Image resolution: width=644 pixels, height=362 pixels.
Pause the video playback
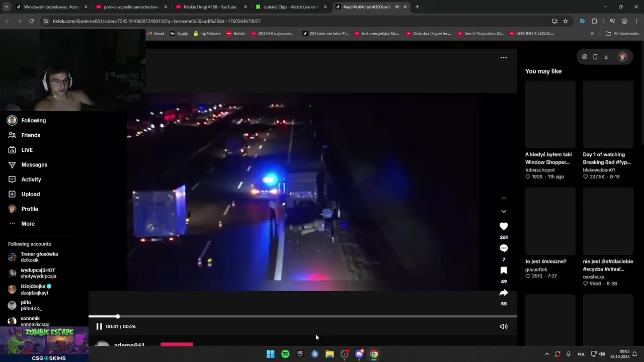99,326
